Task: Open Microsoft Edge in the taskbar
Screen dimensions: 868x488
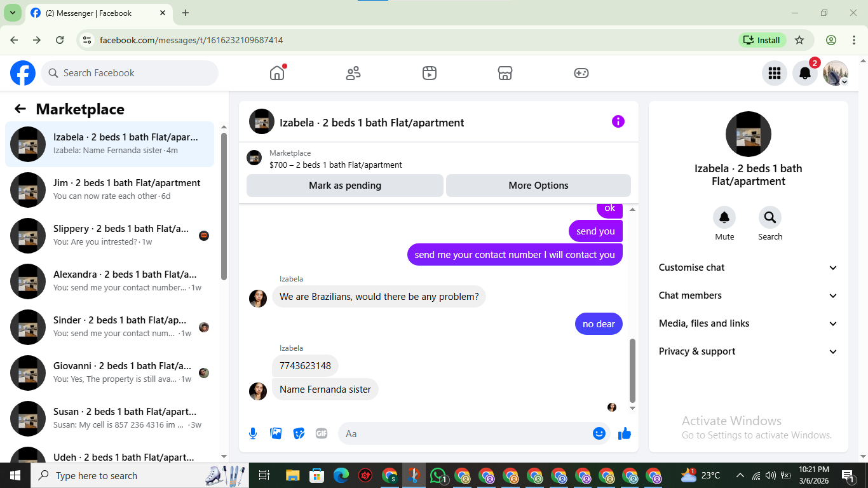Action: tap(341, 475)
